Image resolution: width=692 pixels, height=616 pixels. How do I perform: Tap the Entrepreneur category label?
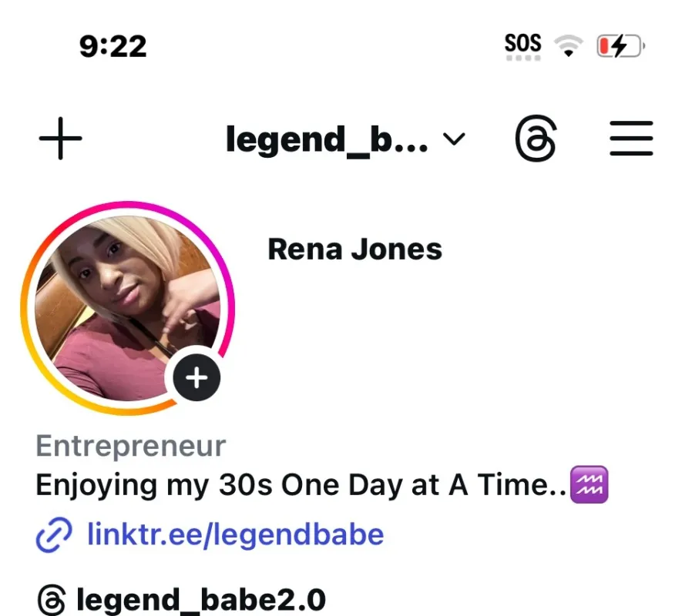coord(131,446)
